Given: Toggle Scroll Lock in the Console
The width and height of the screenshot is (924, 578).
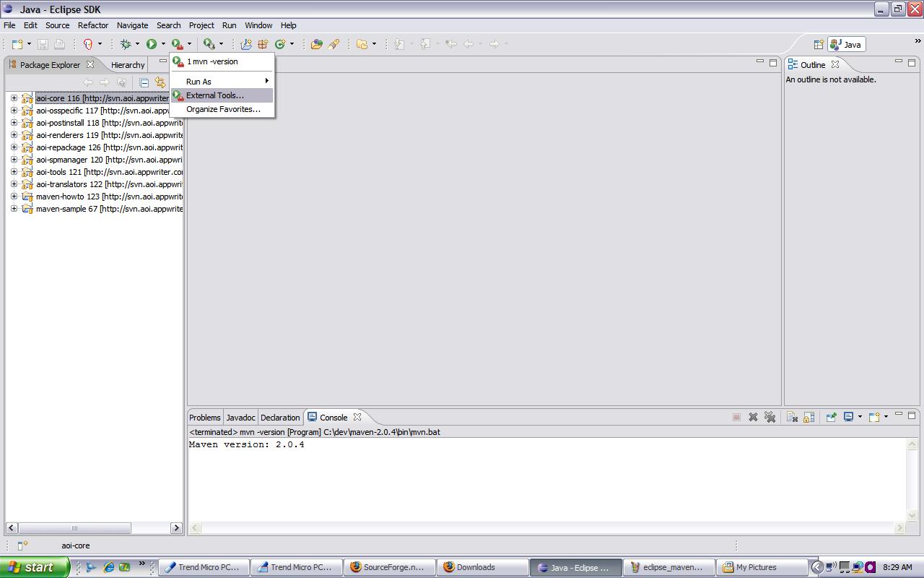Looking at the screenshot, I should [809, 417].
